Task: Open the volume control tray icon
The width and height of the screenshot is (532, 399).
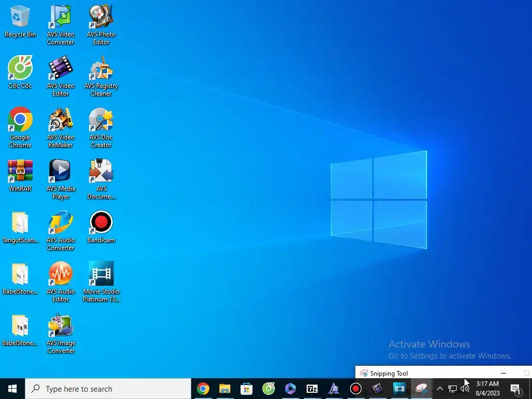Action: pos(465,389)
